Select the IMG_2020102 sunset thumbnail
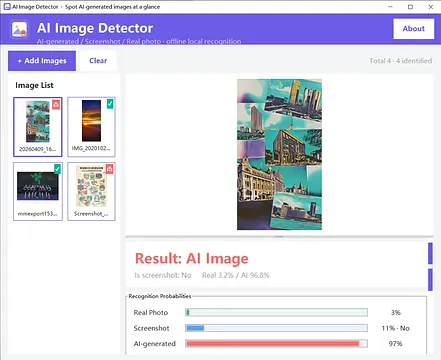This screenshot has height=360, width=441. tap(91, 127)
